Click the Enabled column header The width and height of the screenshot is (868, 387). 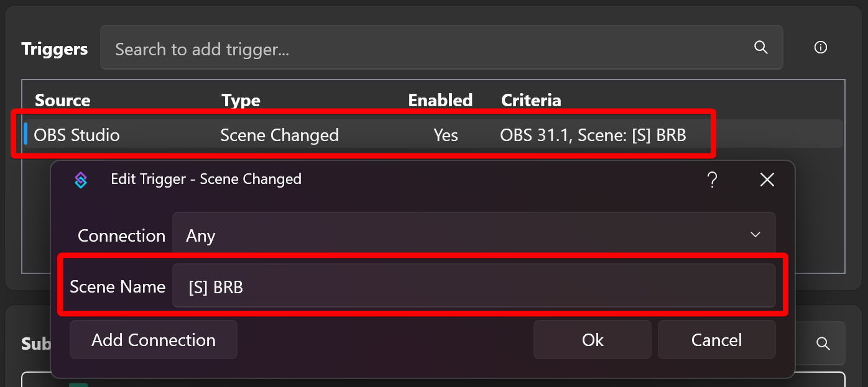440,100
